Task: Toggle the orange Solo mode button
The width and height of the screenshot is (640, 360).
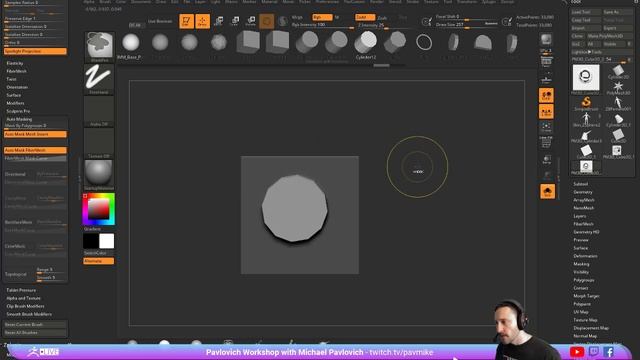Action: 547,191
